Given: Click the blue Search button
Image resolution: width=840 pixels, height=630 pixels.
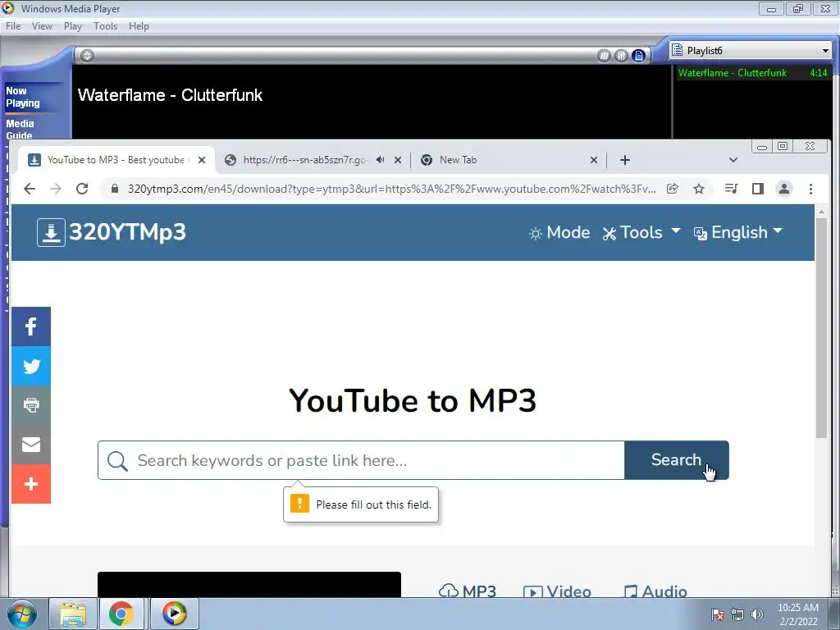Looking at the screenshot, I should coord(677,460).
